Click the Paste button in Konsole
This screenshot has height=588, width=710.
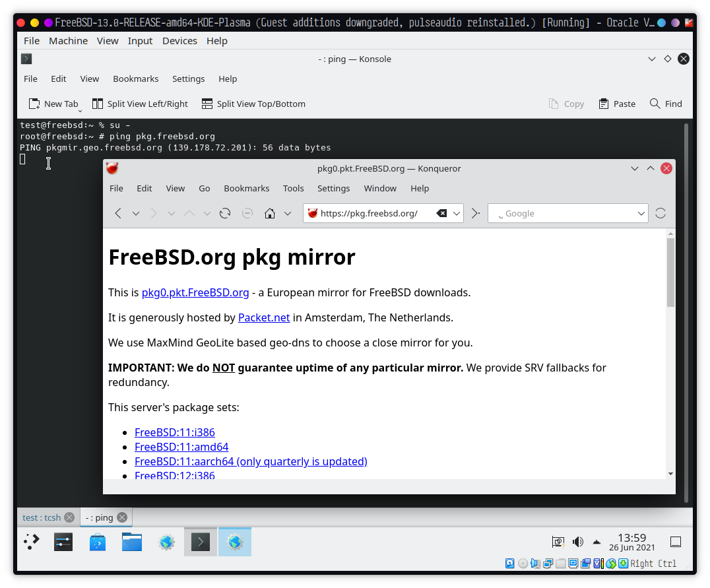[617, 104]
